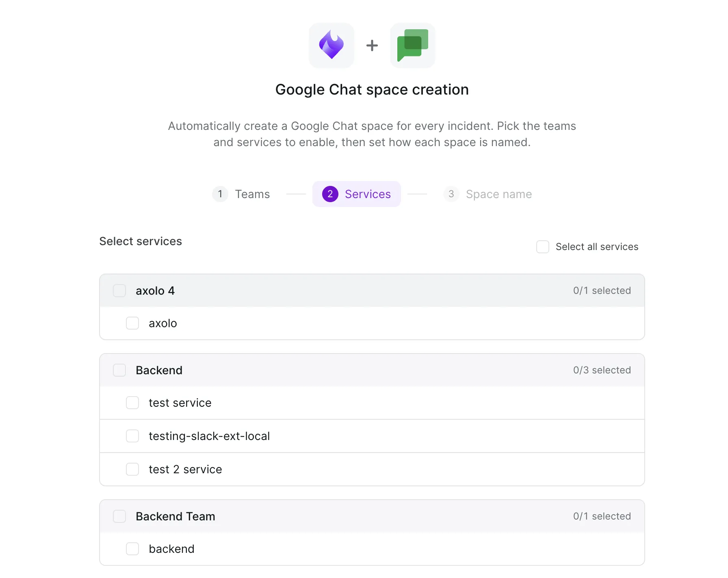Click the step 3 number badge

click(x=451, y=194)
